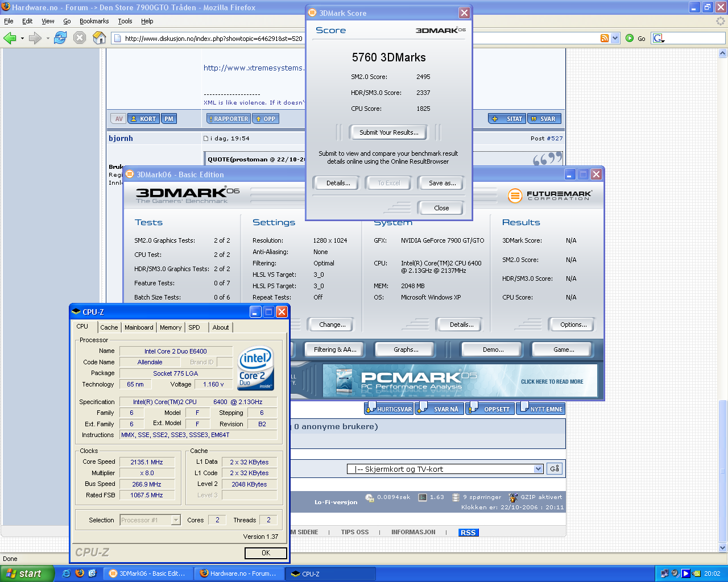
Task: Click the Google search box in Firefox
Action: pyautogui.click(x=695, y=38)
